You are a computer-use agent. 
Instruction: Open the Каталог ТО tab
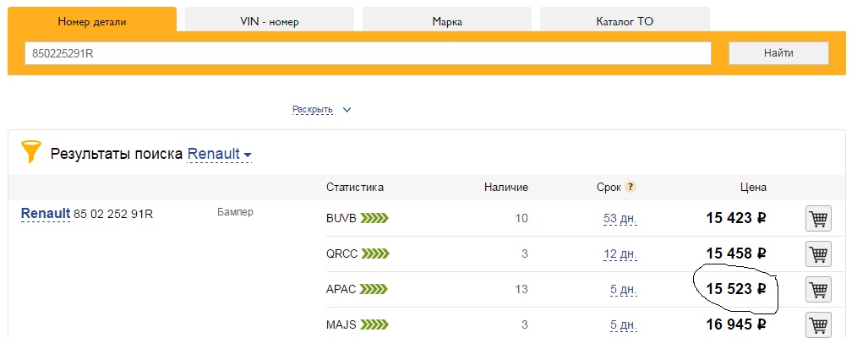tap(624, 21)
